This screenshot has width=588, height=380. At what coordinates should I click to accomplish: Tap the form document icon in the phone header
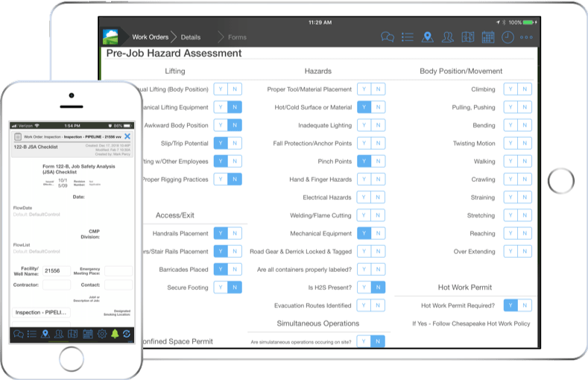click(x=18, y=137)
